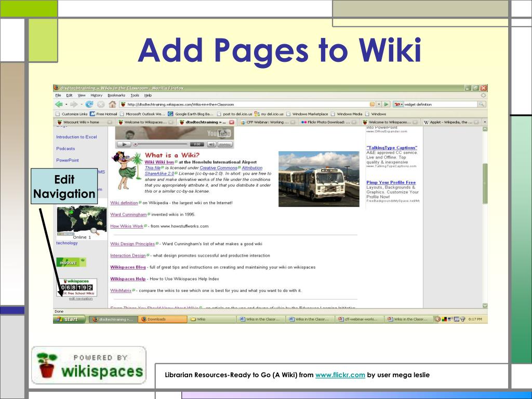Viewport: 532px width, 399px height.
Task: Switch to the CFF Webinar tab
Action: (x=268, y=122)
